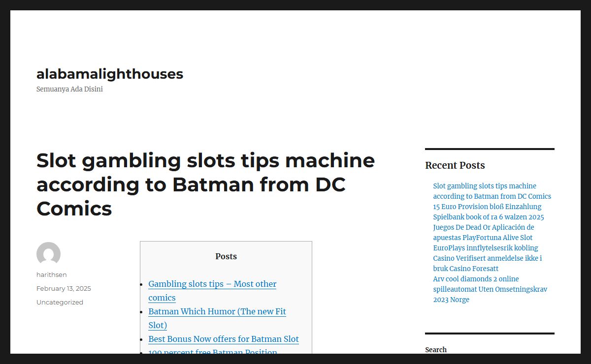Click the Recent Posts sidebar heading
Viewport: 591px width, 364px height.
tap(455, 165)
